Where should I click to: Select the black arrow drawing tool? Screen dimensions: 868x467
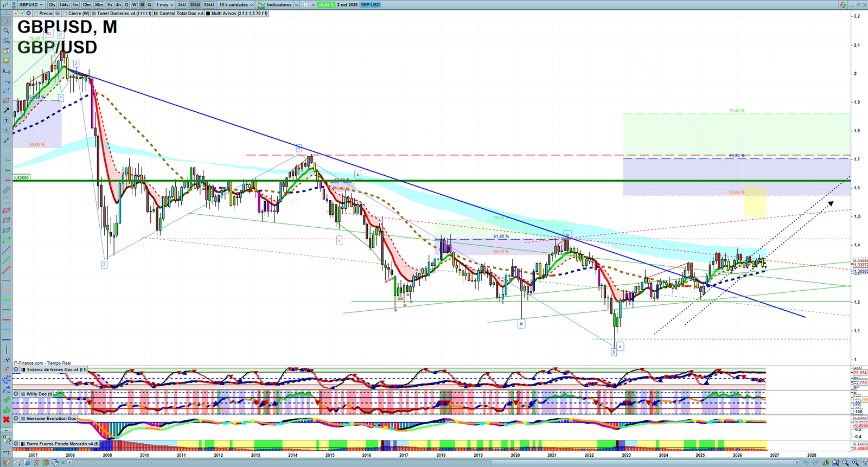(x=6, y=110)
